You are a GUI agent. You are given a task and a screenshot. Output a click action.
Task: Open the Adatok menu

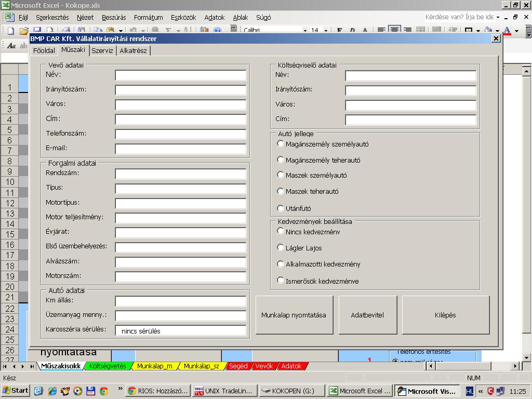click(x=215, y=17)
